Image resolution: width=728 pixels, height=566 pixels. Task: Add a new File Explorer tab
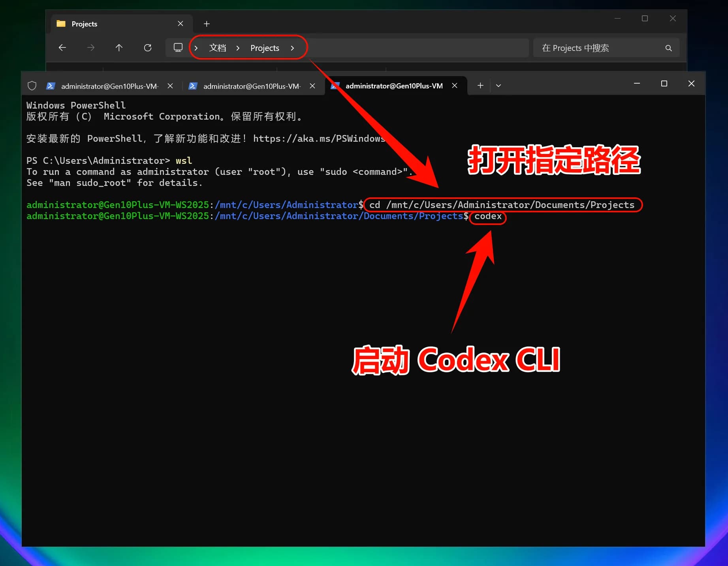(x=207, y=24)
